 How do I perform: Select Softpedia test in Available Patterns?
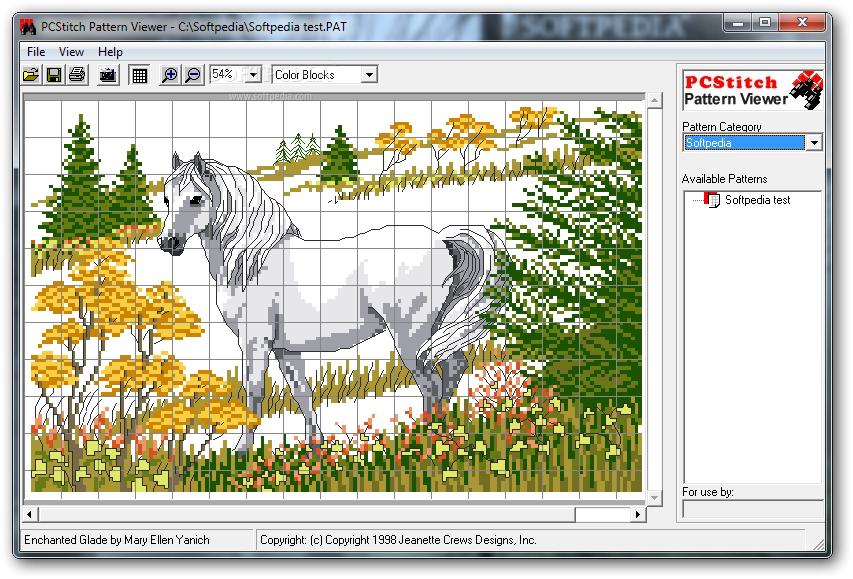[x=757, y=200]
